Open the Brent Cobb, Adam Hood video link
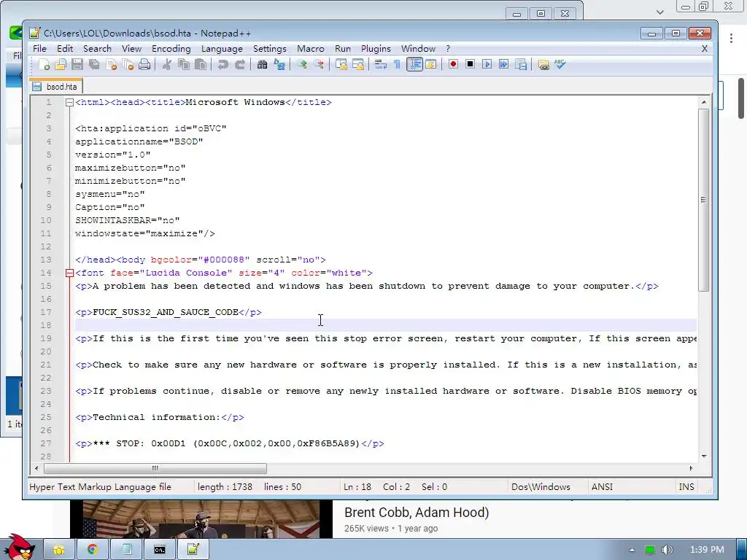747x560 pixels. click(x=417, y=513)
